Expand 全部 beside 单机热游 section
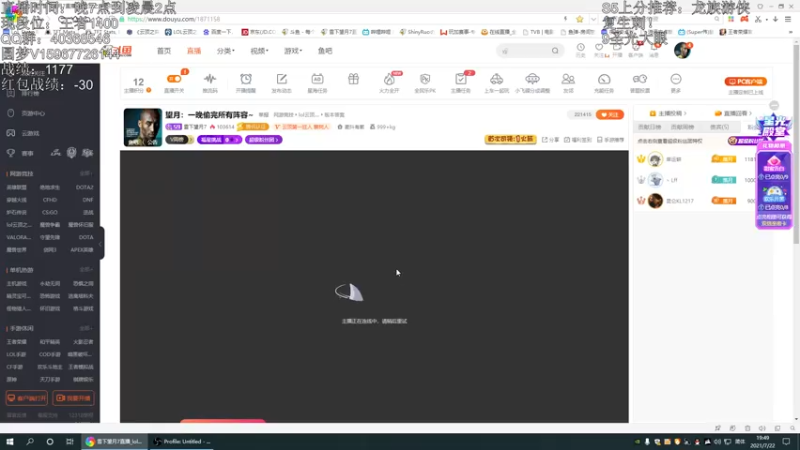Image resolution: width=800 pixels, height=450 pixels. pyautogui.click(x=86, y=270)
